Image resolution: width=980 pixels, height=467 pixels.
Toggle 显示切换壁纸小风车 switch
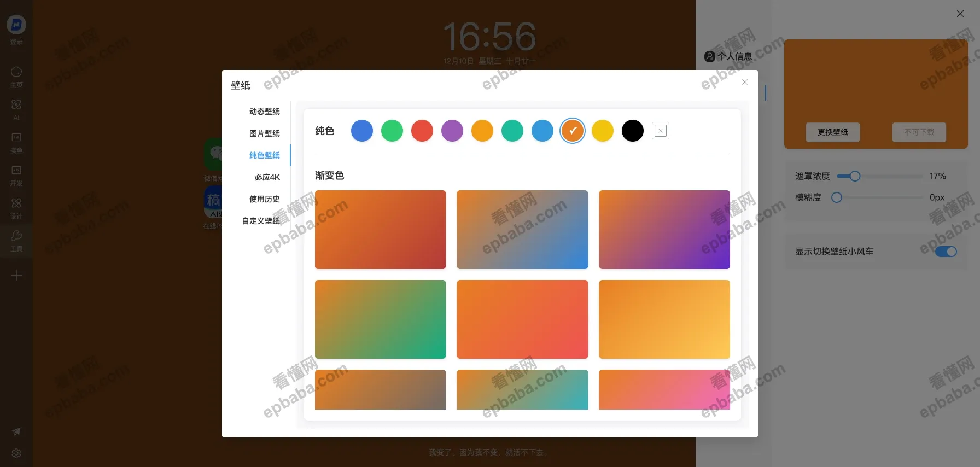pyautogui.click(x=946, y=252)
